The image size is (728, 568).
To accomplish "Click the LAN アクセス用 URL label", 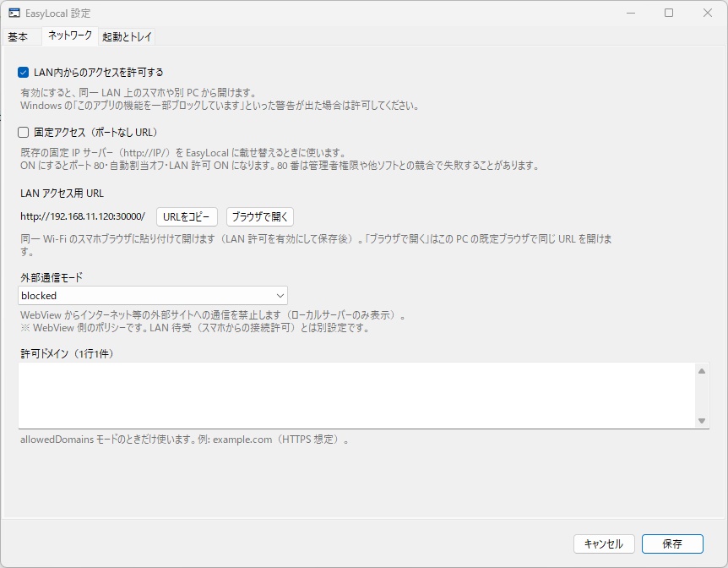I will click(x=62, y=194).
